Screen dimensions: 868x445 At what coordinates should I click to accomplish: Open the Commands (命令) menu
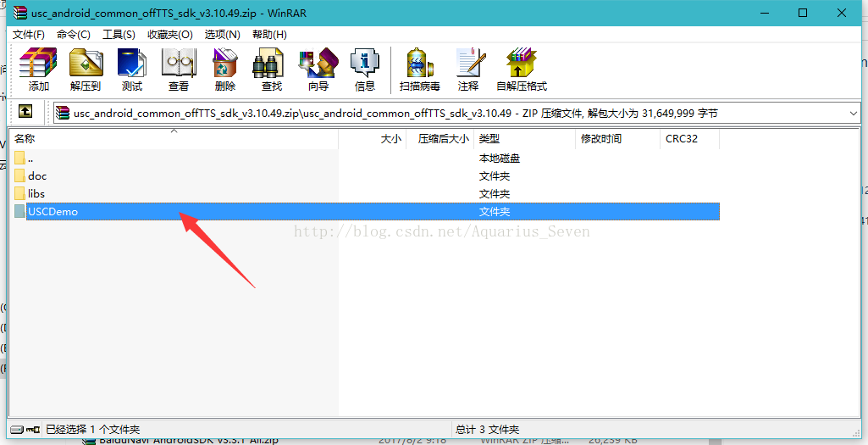73,35
